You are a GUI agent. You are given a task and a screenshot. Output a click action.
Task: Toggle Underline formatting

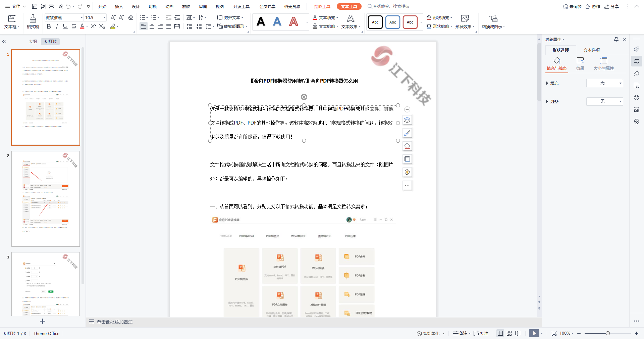(65, 26)
